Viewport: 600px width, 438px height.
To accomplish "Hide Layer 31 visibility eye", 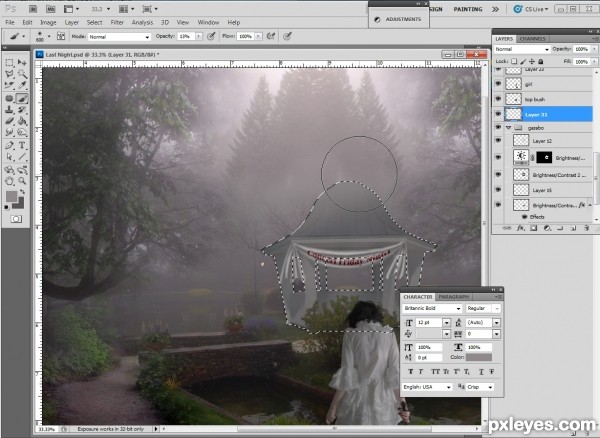I will click(498, 114).
